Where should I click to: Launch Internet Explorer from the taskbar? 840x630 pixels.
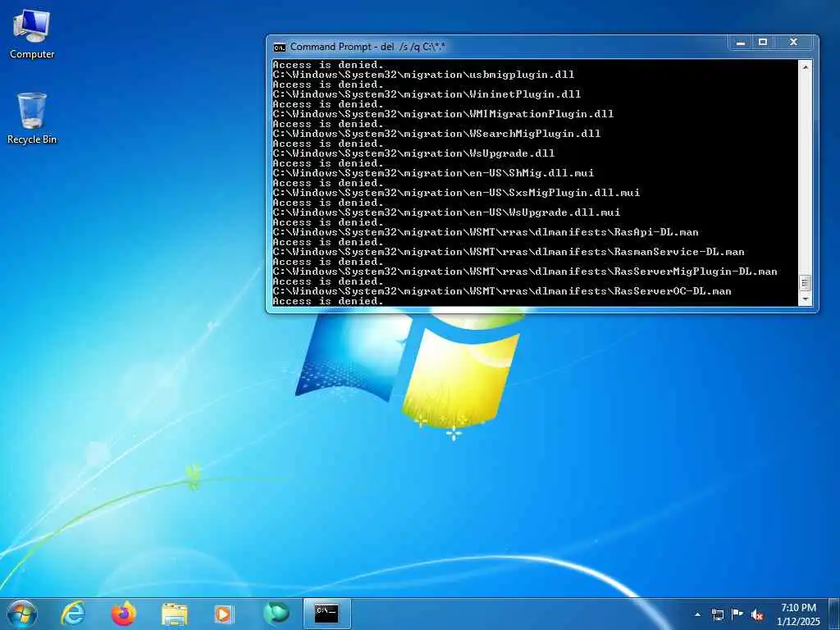[x=73, y=614]
